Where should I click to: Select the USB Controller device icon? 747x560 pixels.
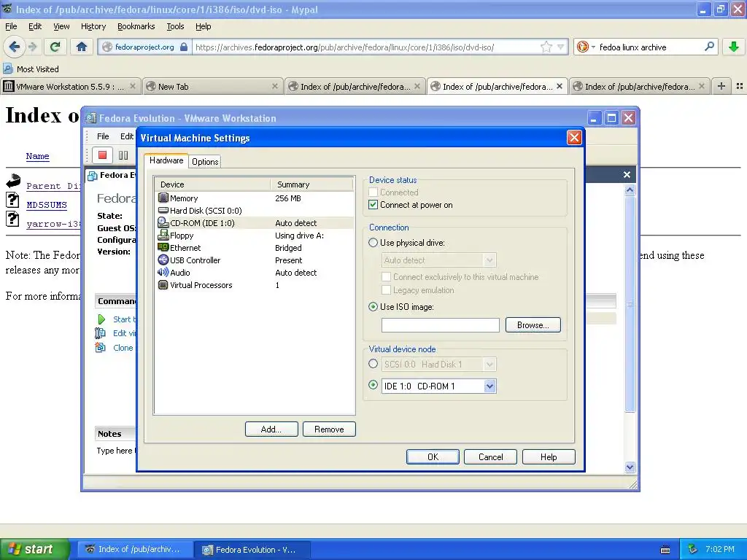(163, 260)
